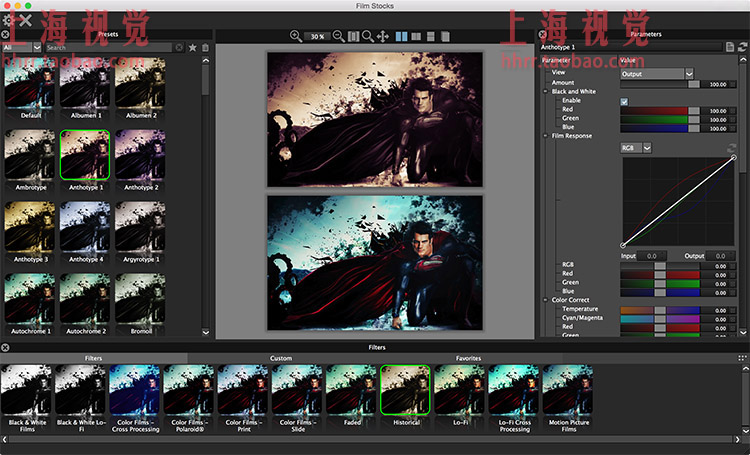Switch to the Filters tab
The image size is (750, 455).
[x=93, y=358]
